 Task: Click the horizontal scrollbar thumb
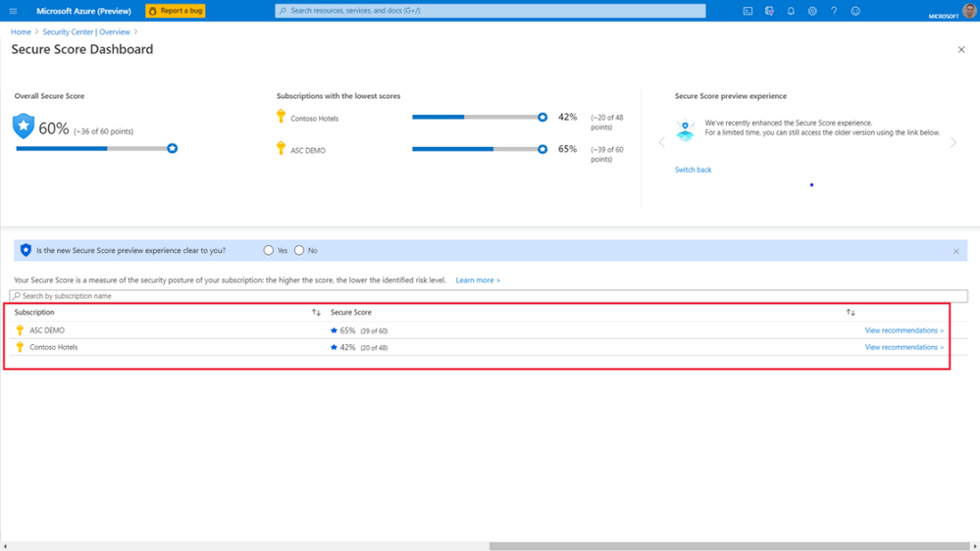(x=729, y=546)
